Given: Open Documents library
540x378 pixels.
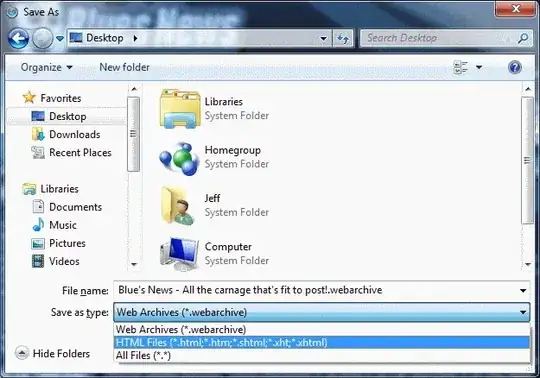Looking at the screenshot, I should point(75,207).
